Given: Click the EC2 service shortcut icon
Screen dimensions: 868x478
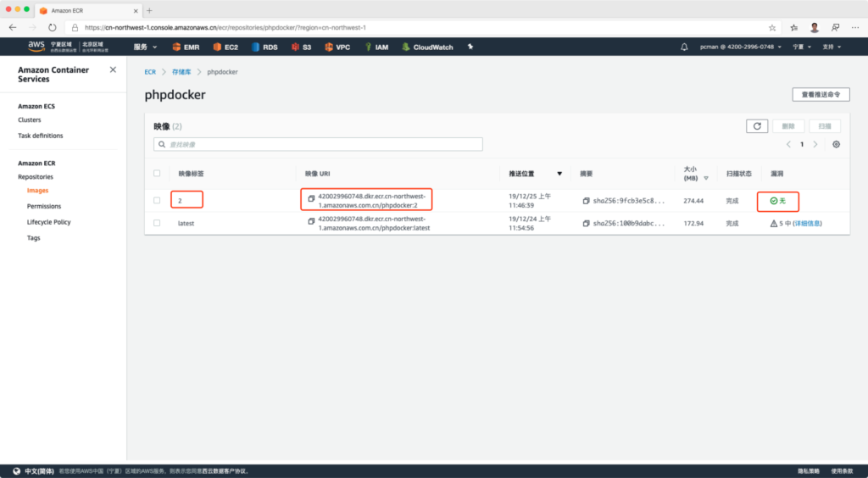Looking at the screenshot, I should (x=217, y=47).
